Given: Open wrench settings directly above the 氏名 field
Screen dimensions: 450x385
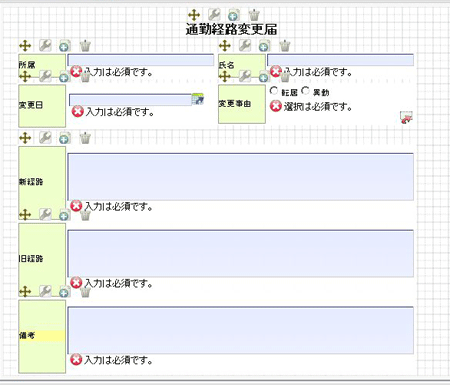Looking at the screenshot, I should 245,45.
